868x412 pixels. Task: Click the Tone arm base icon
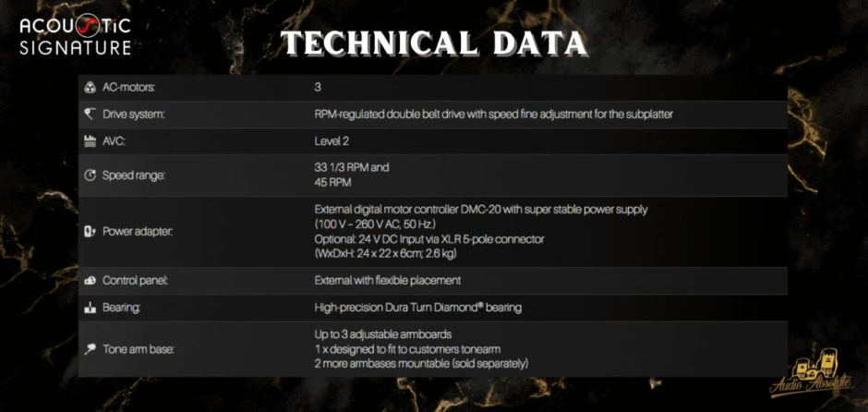pos(90,348)
